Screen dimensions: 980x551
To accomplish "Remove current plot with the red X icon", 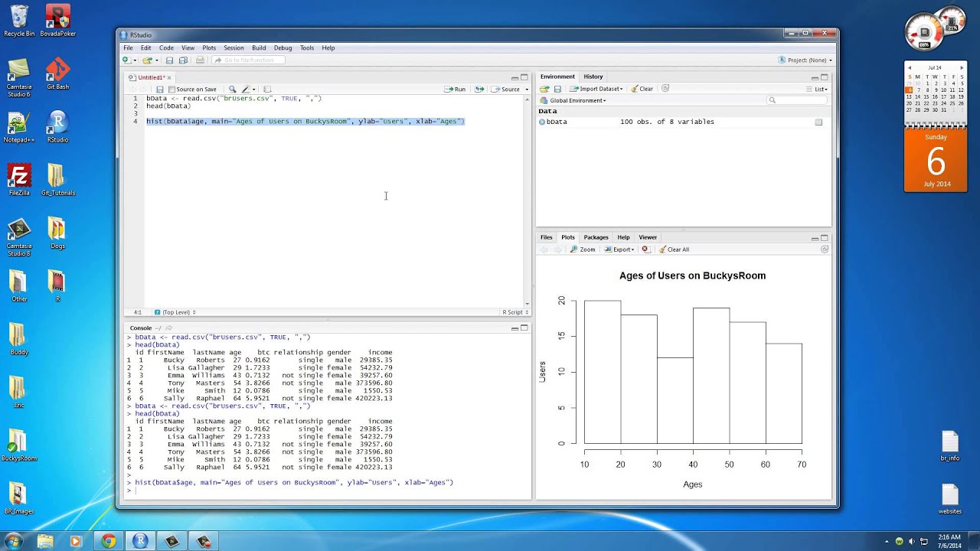I will coord(645,249).
